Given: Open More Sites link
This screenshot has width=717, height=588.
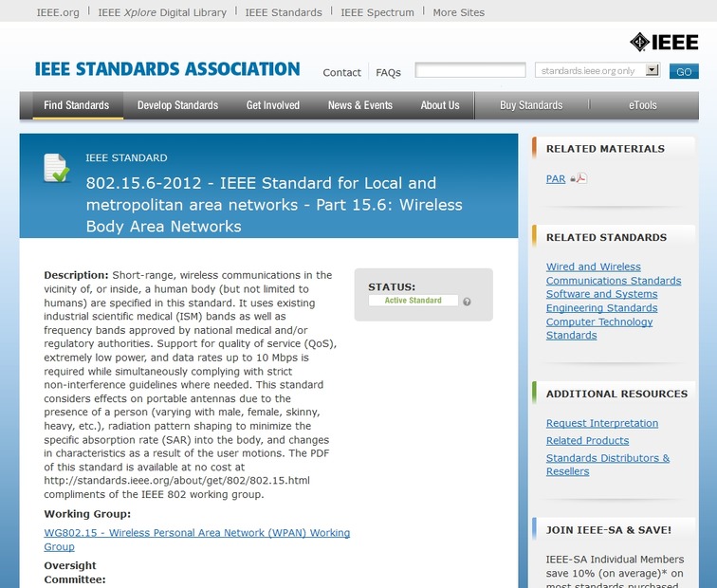Looking at the screenshot, I should pos(459,12).
